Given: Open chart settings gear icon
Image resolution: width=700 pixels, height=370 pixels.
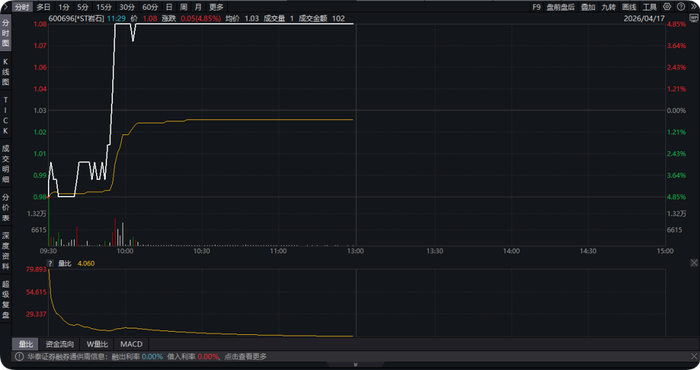Looking at the screenshot, I should point(667,7).
